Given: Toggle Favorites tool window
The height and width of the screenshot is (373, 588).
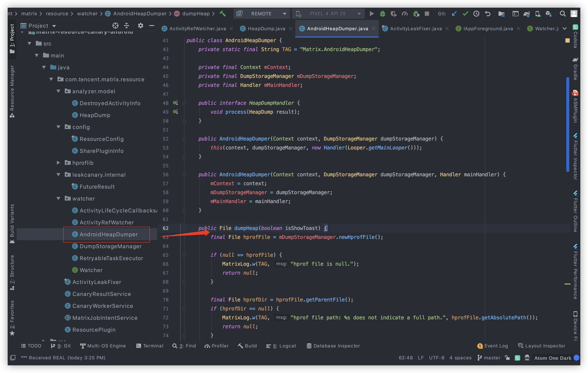Looking at the screenshot, I should pos(12,318).
